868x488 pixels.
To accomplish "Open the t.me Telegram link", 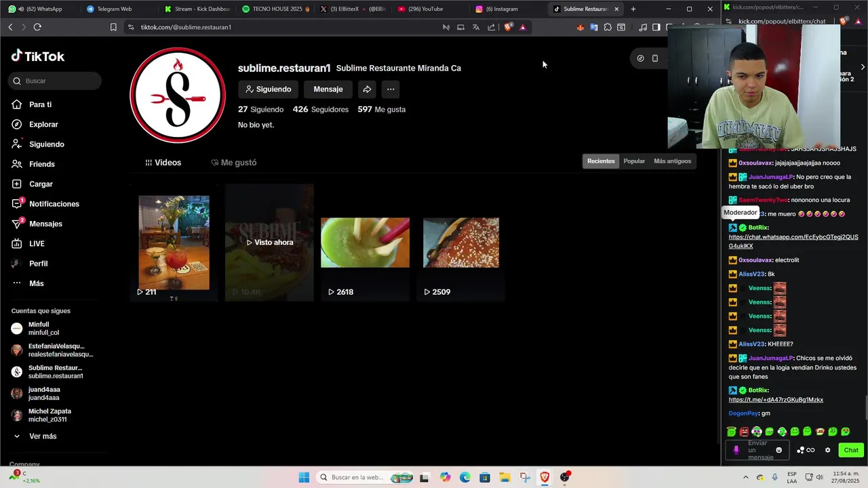I will [x=776, y=400].
